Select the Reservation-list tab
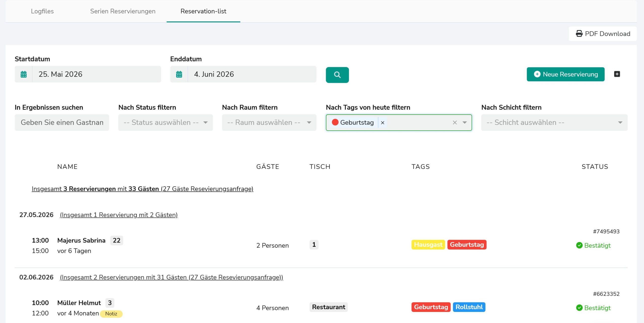Viewport: 644px width, 323px height. pos(203,11)
